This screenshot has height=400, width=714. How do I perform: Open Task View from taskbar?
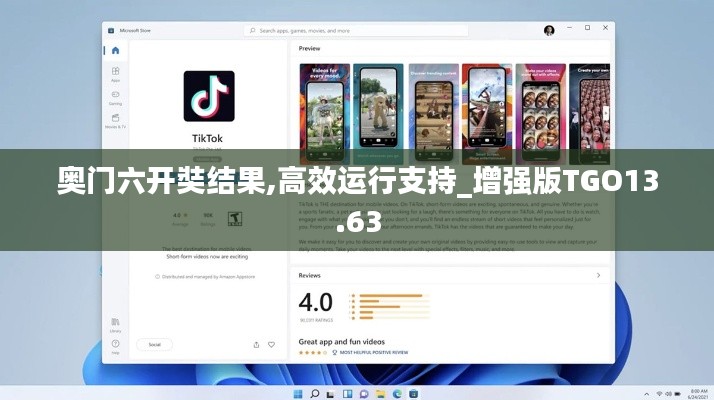click(x=331, y=394)
